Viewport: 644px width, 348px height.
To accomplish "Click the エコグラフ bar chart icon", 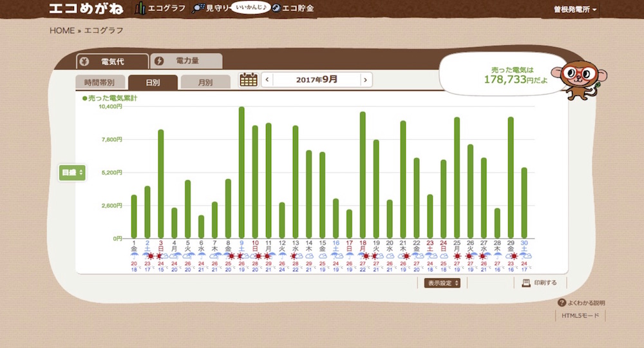I will [140, 8].
